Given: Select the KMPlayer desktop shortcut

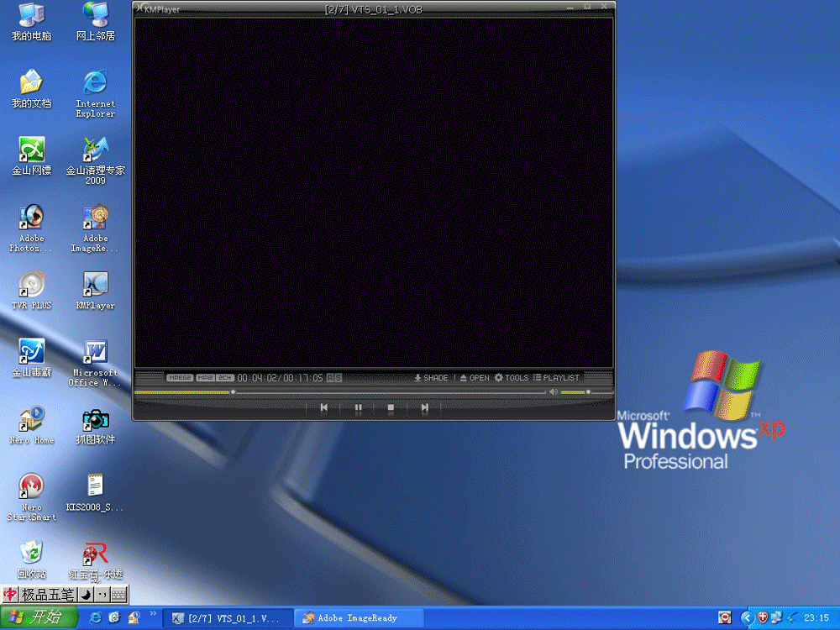Looking at the screenshot, I should (96, 291).
